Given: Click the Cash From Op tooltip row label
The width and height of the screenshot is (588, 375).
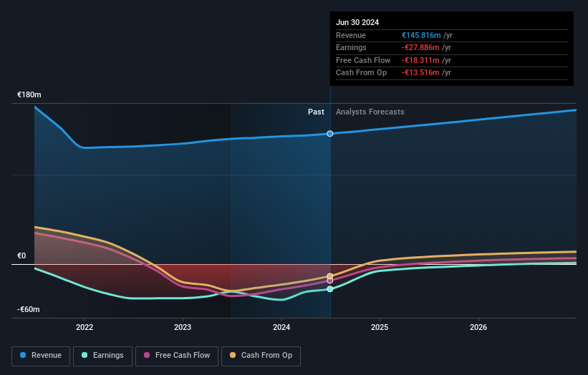Looking at the screenshot, I should 361,73.
